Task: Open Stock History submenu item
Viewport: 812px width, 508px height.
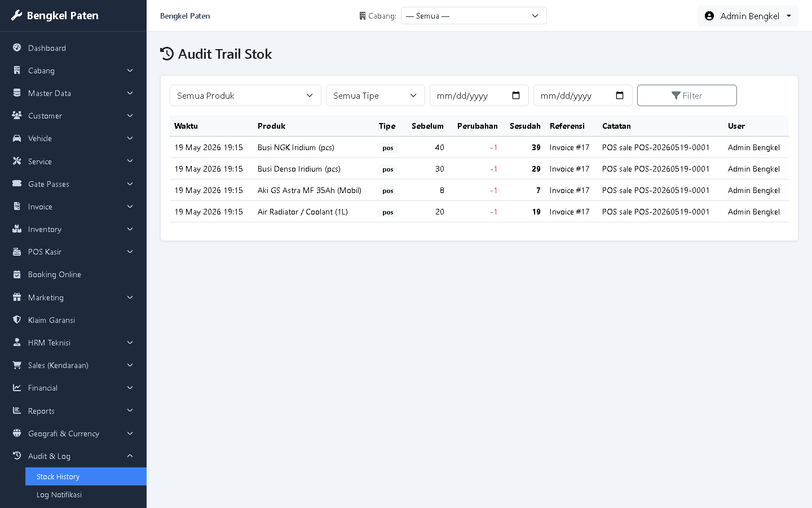Action: (x=86, y=476)
